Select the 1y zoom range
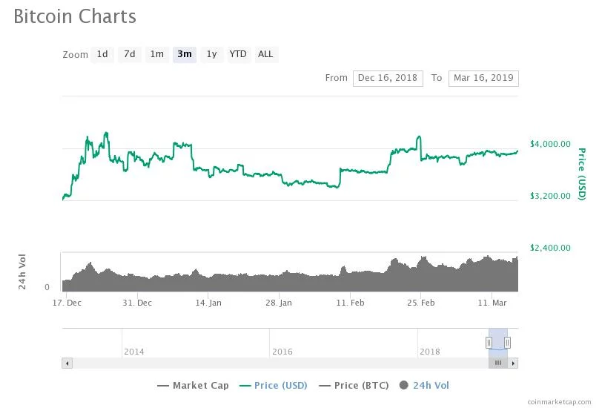 212,54
